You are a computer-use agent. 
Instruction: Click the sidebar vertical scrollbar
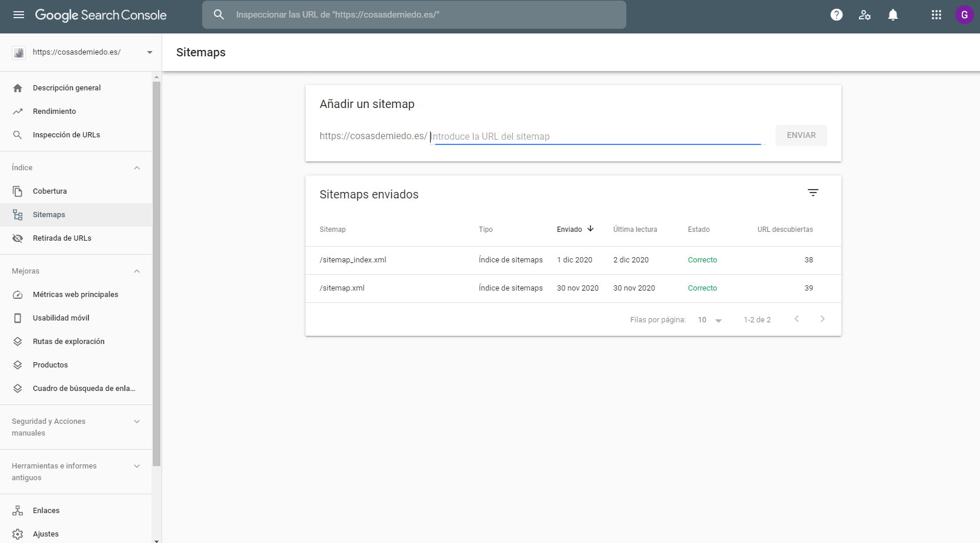point(156,273)
